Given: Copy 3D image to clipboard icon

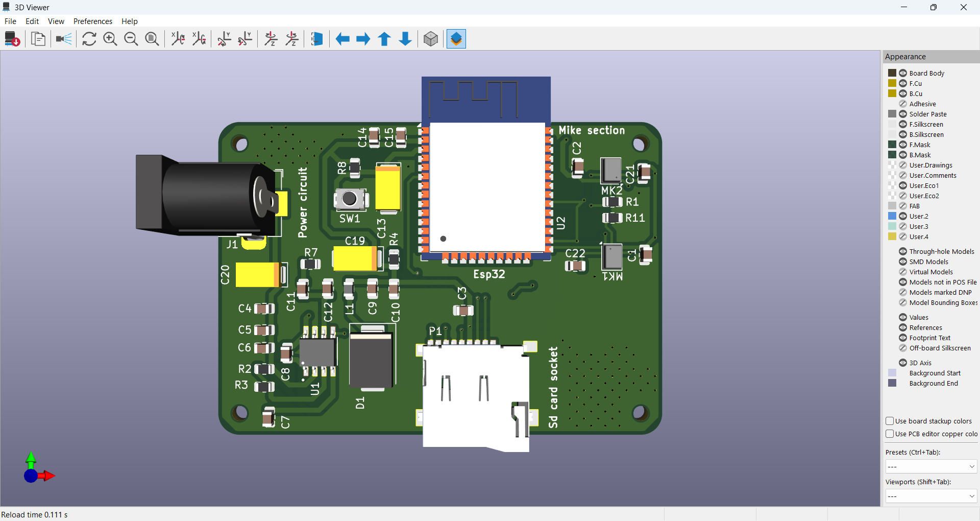Looking at the screenshot, I should pyautogui.click(x=38, y=39).
